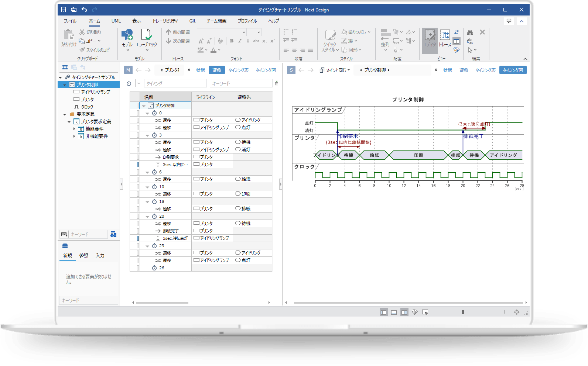This screenshot has width=588, height=366.
Task: Expand the 機能要件 tree node
Action: [74, 129]
